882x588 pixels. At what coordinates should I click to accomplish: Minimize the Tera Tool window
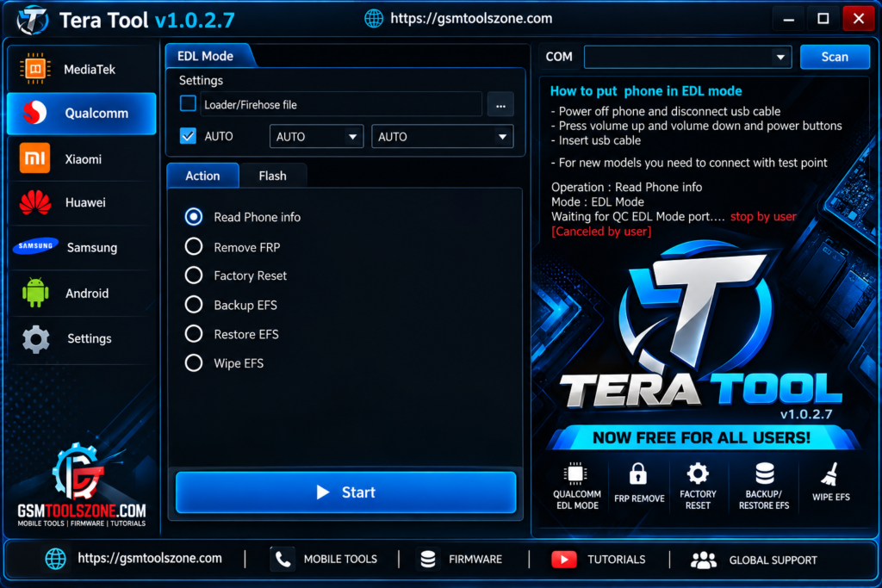pyautogui.click(x=789, y=19)
